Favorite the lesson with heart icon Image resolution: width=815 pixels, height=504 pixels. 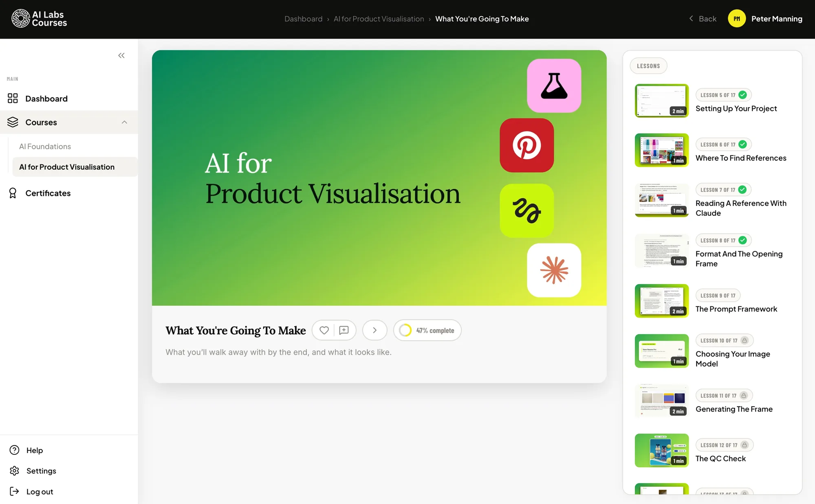point(324,330)
